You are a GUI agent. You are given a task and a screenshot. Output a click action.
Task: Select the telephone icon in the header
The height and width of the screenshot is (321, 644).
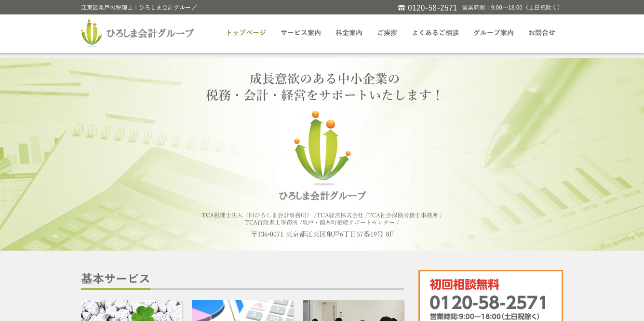(x=401, y=8)
